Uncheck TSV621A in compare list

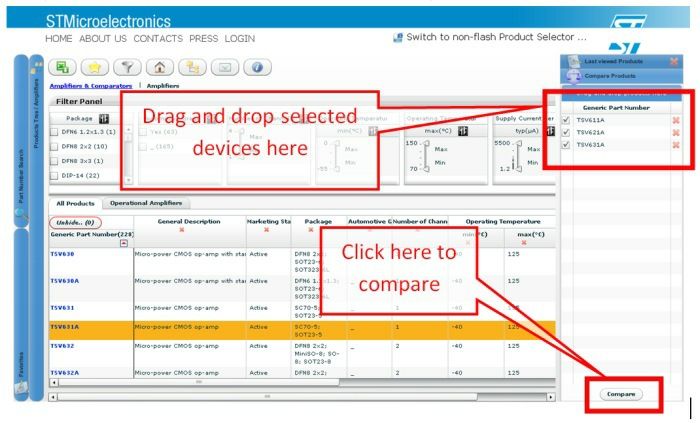coord(566,133)
